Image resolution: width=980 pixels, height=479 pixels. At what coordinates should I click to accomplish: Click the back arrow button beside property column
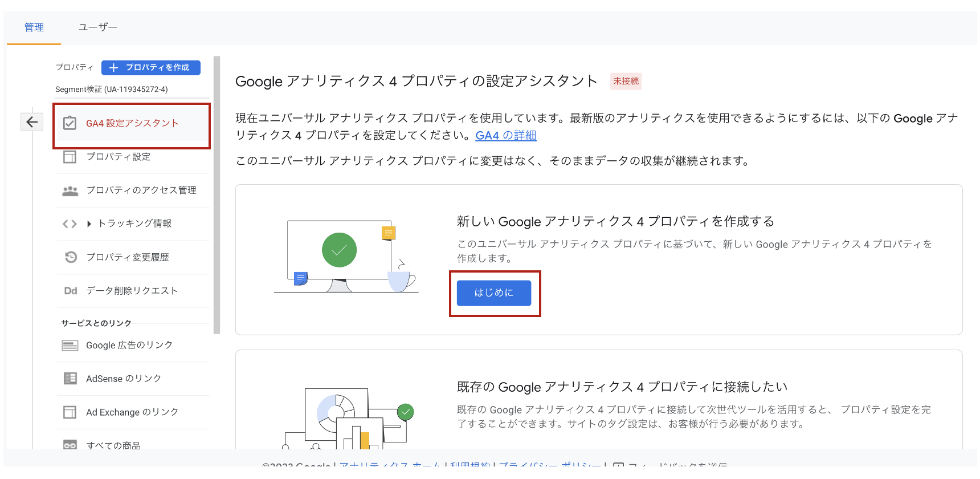[32, 121]
